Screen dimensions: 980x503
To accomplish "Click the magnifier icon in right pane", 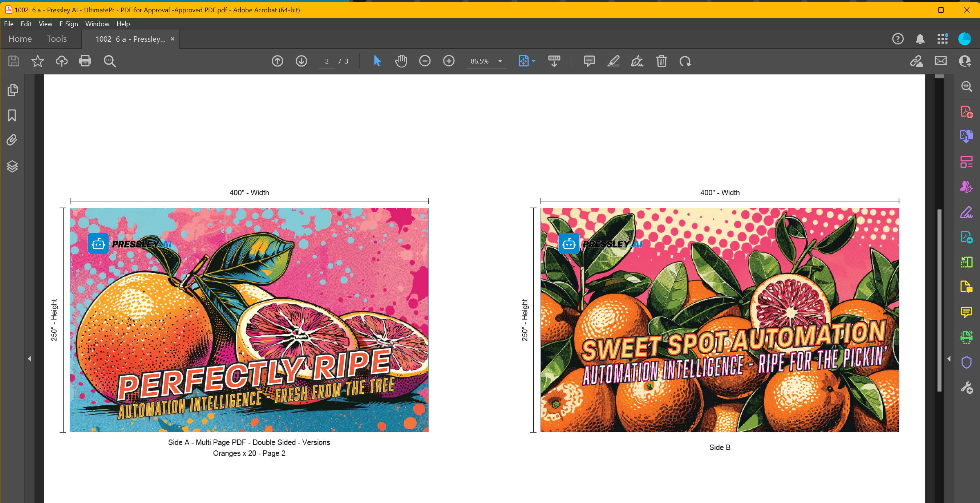I will [966, 87].
